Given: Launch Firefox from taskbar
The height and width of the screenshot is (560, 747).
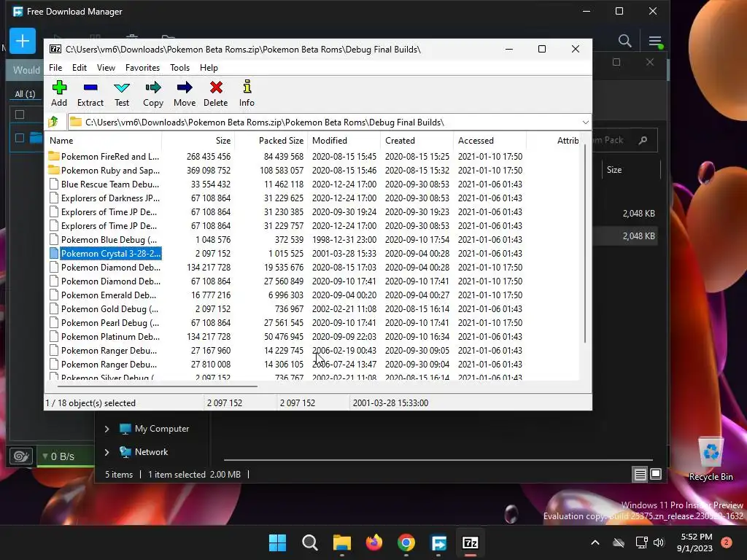Looking at the screenshot, I should (374, 542).
